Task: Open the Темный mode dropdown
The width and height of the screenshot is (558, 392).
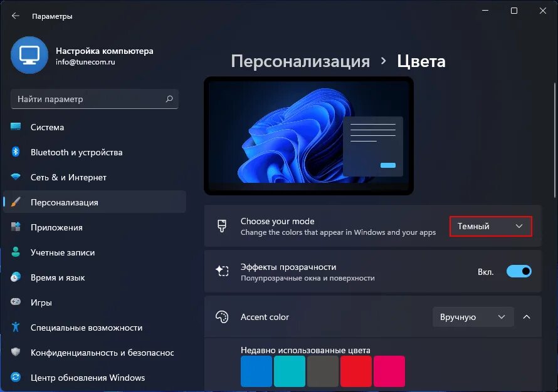Action: click(x=491, y=226)
